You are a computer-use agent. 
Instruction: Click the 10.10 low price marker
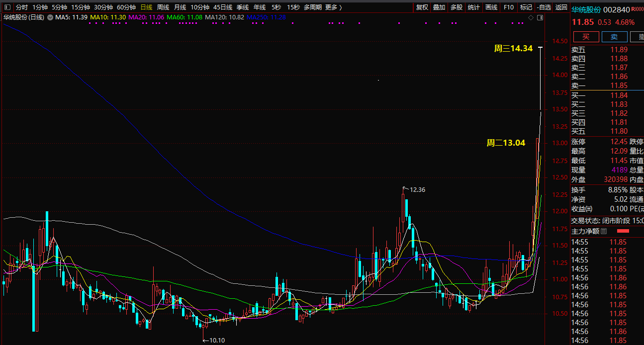[217, 341]
